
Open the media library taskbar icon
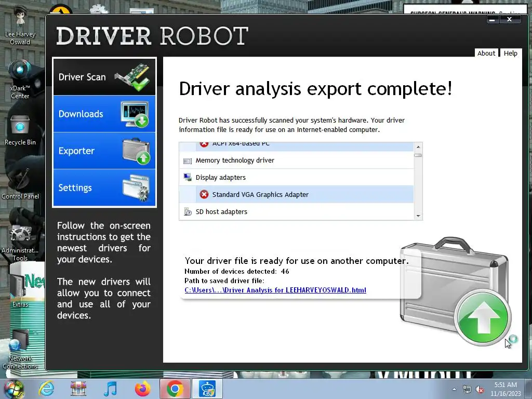[78, 389]
